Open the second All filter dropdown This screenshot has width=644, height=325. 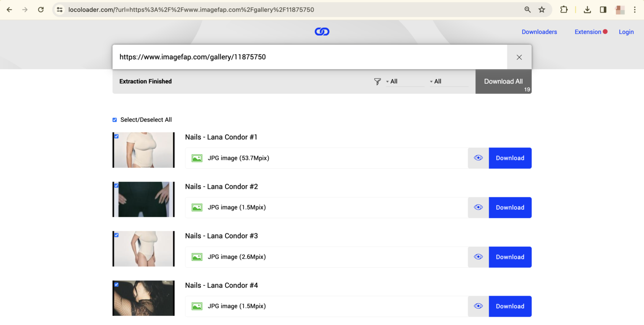click(448, 82)
